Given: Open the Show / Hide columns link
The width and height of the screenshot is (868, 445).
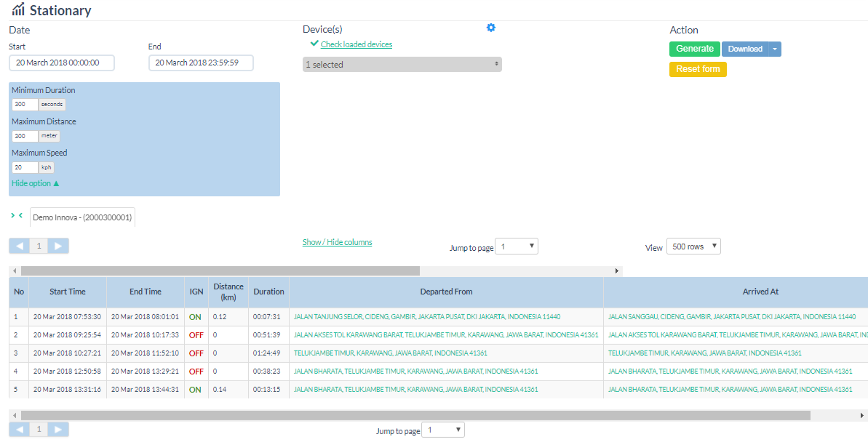Looking at the screenshot, I should (337, 242).
